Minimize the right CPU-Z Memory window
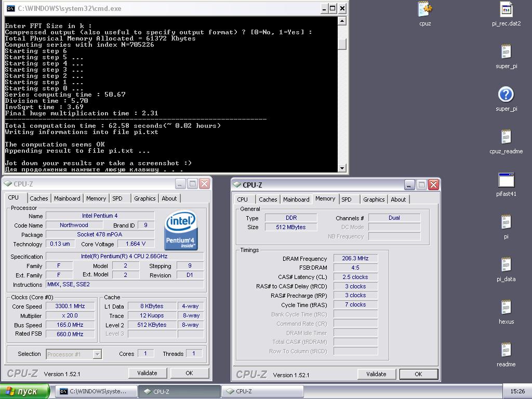 [409, 185]
